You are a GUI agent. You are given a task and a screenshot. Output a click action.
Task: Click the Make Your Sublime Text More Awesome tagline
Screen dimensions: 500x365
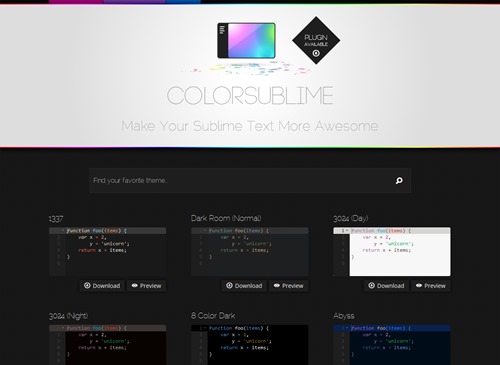click(x=250, y=126)
